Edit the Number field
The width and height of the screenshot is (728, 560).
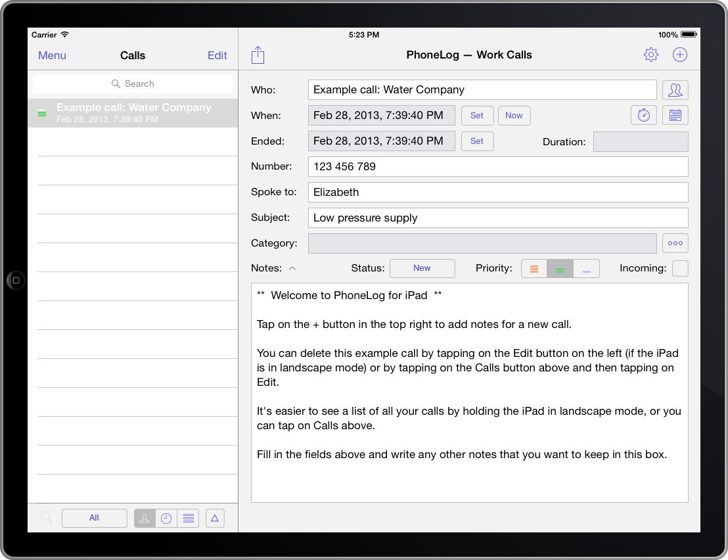pyautogui.click(x=498, y=167)
